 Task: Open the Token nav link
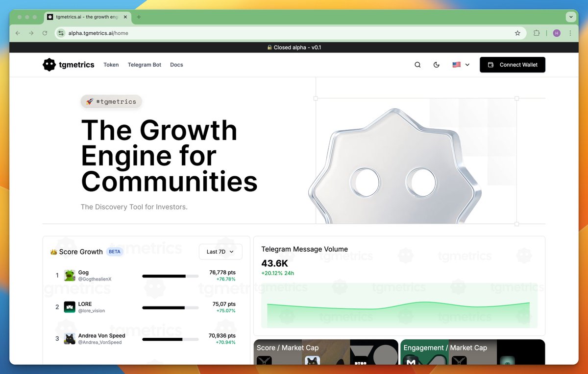click(x=111, y=65)
